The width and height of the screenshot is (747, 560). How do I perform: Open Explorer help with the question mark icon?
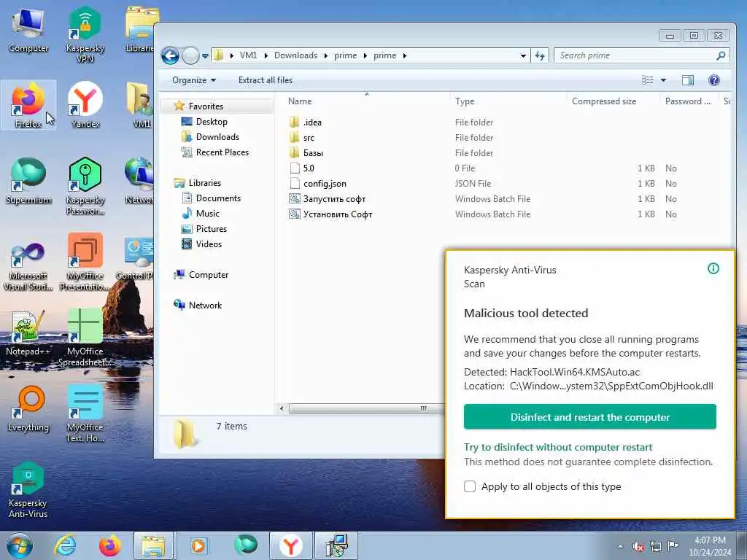click(x=713, y=80)
